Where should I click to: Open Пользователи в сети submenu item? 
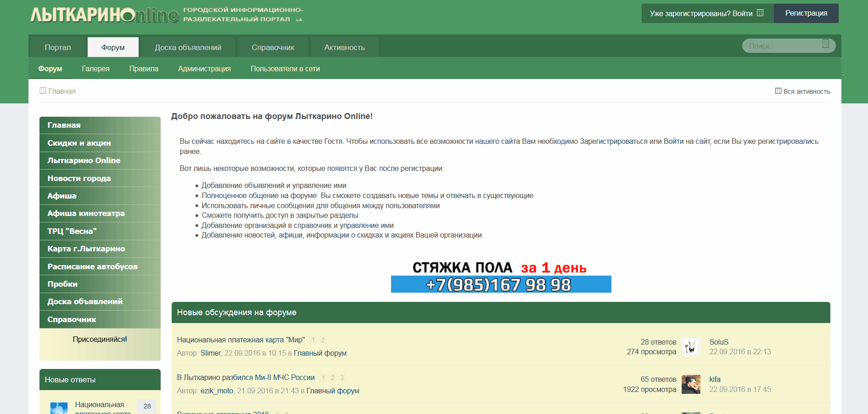pyautogui.click(x=285, y=68)
